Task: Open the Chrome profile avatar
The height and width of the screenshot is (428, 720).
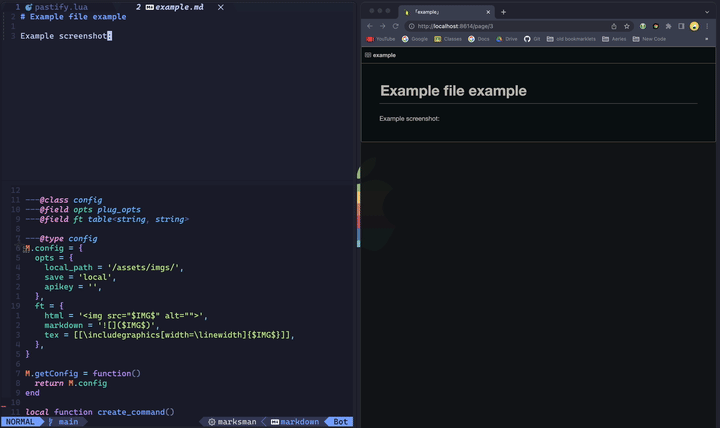Action: pos(694,26)
